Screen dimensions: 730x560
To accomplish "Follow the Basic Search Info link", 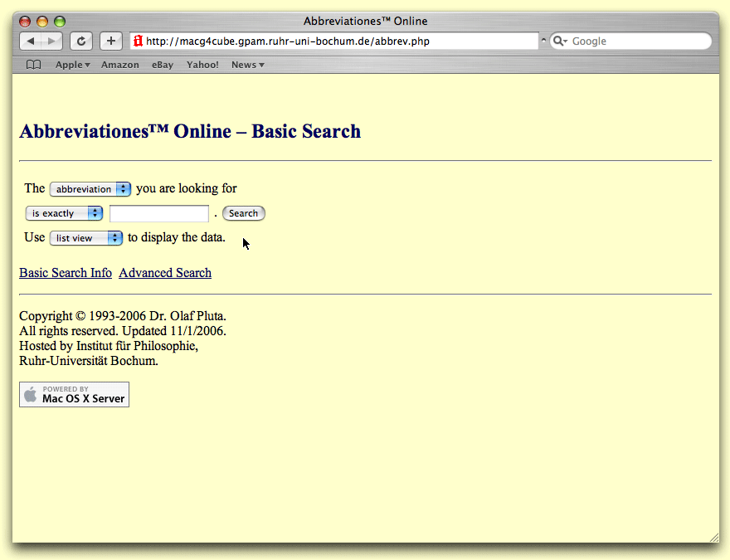I will [66, 273].
